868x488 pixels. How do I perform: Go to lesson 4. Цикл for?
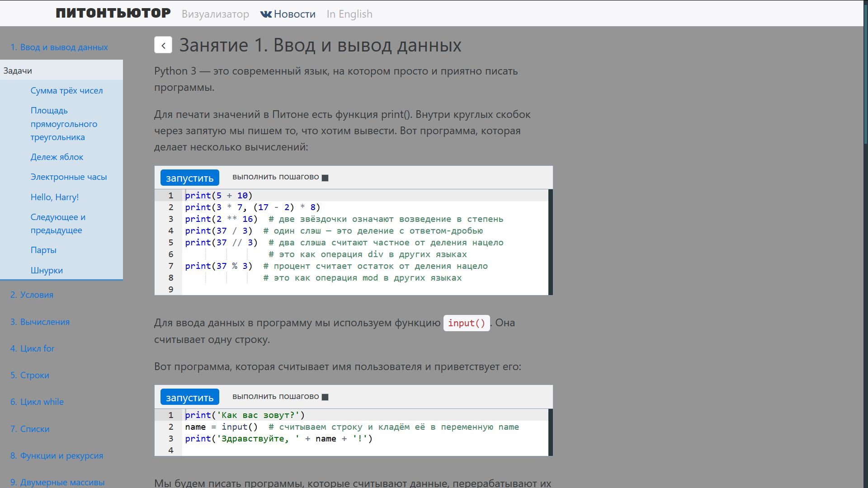(x=32, y=348)
